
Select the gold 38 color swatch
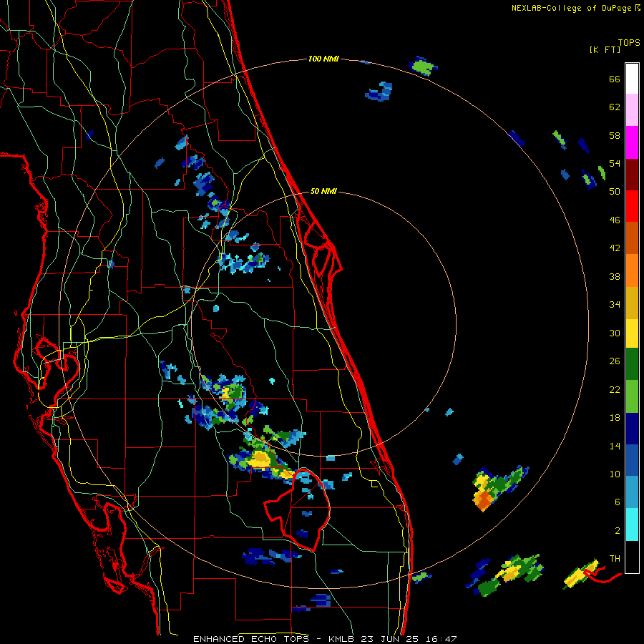632,303
